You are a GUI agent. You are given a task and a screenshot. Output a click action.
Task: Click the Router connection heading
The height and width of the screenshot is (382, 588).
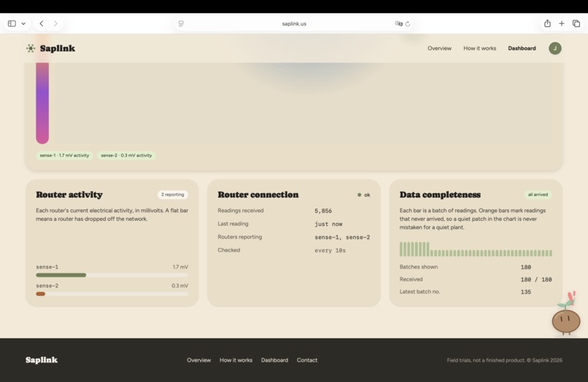tap(258, 195)
